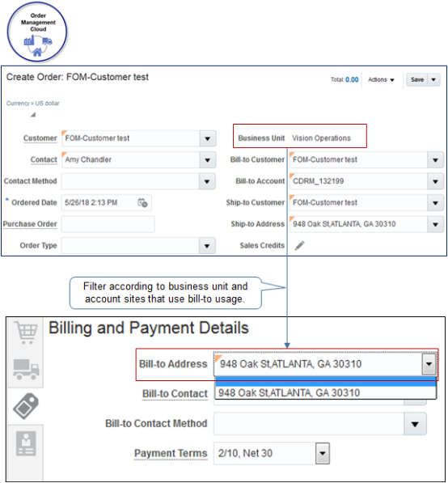Viewport: 448px width, 483px height.
Task: Open the Order Type dropdown
Action: pyautogui.click(x=207, y=246)
